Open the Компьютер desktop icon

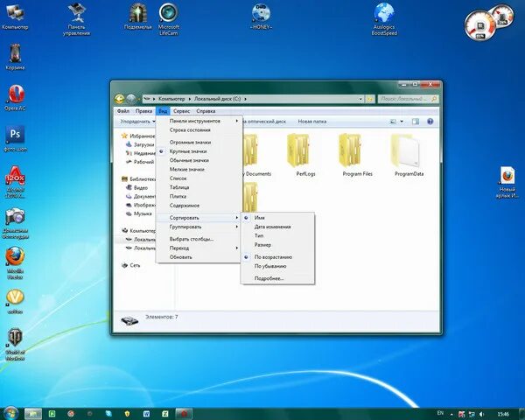pos(15,17)
